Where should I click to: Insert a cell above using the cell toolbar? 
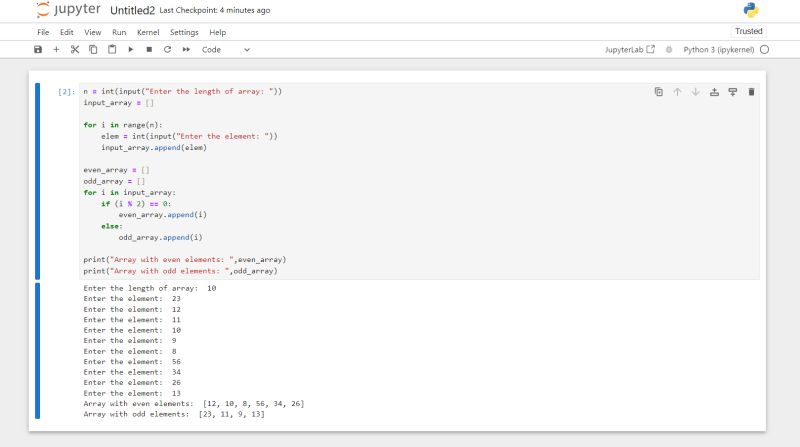click(x=714, y=92)
